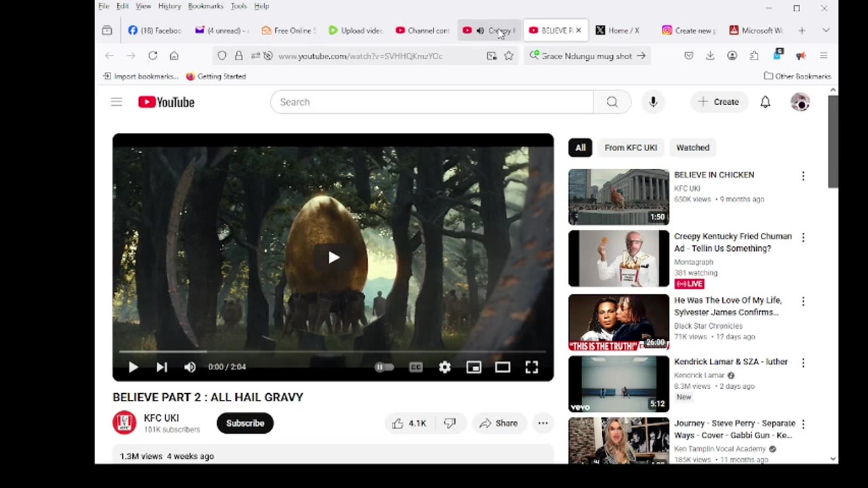Switch to the Facebook browser tab

tap(155, 30)
